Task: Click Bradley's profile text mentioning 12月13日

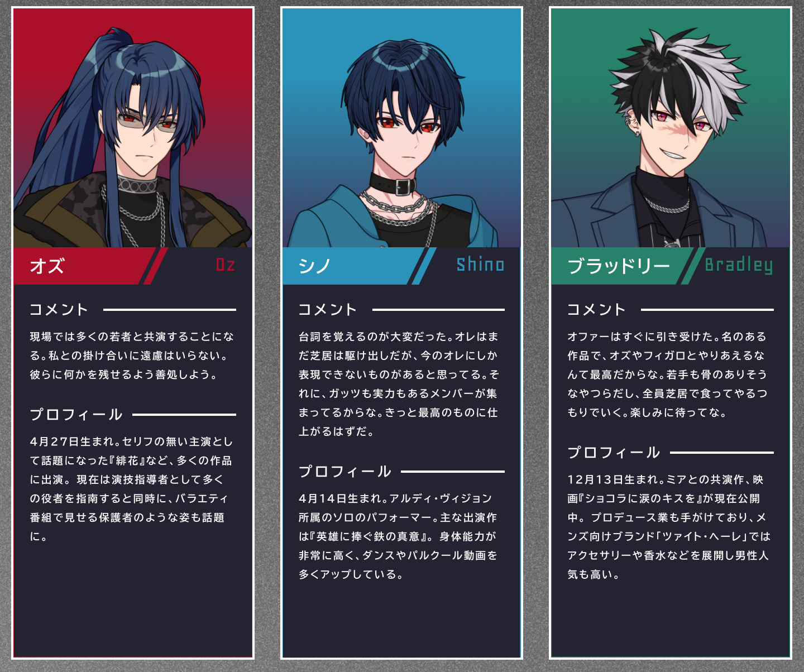Action: (668, 527)
